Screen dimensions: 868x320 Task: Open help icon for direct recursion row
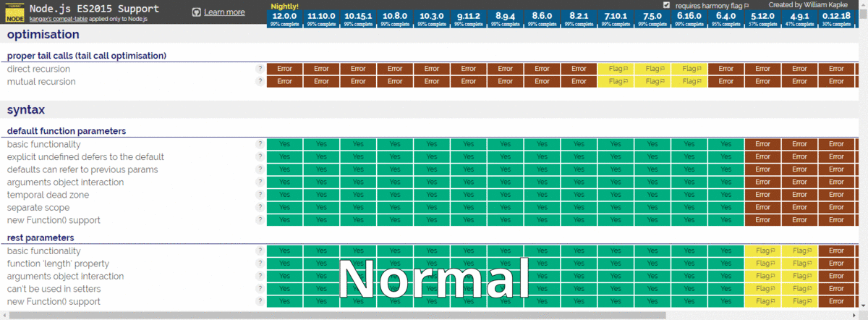[x=259, y=69]
